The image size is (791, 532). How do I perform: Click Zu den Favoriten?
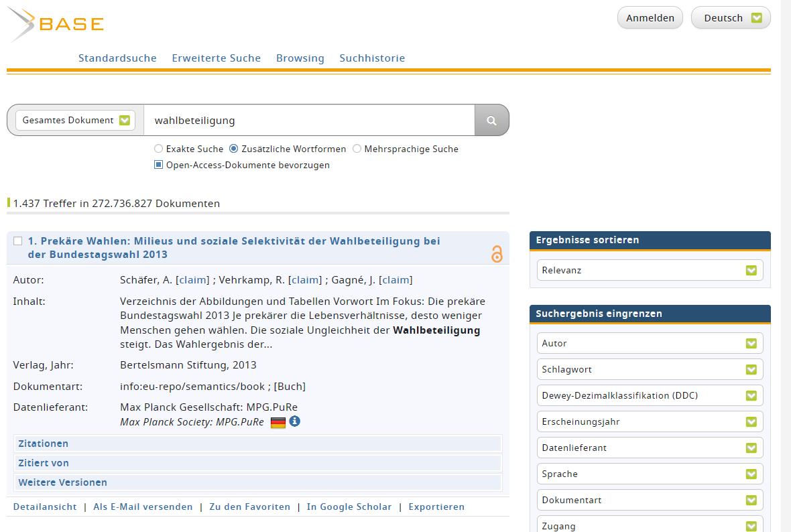point(250,507)
